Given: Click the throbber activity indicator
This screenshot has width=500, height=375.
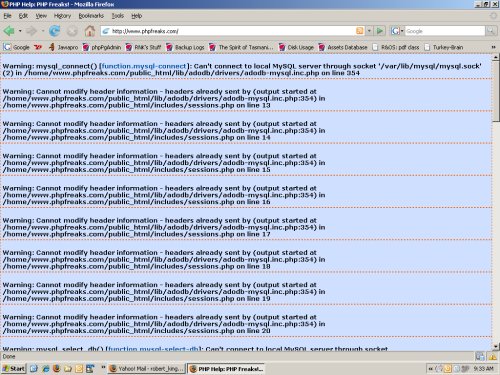Looking at the screenshot, I should (493, 16).
